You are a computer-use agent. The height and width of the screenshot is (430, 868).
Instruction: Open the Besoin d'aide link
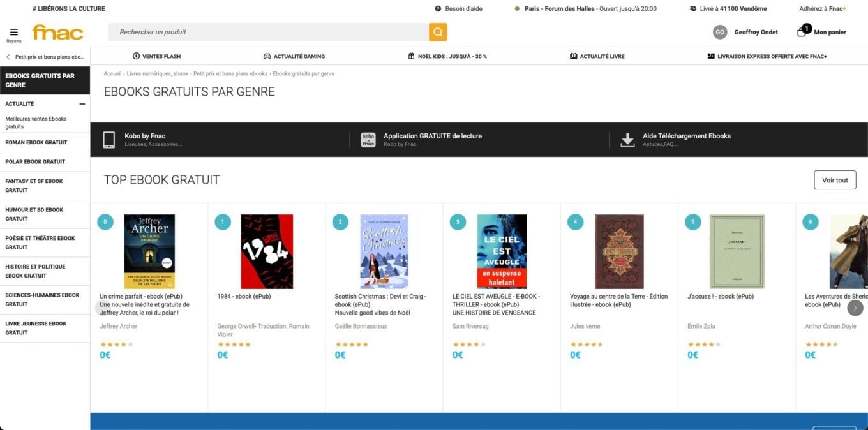pos(463,9)
